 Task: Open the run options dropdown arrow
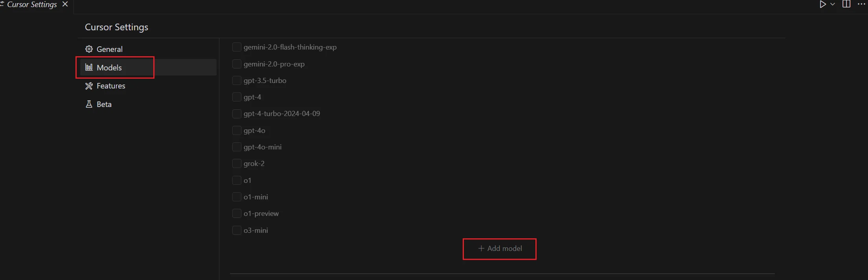click(x=833, y=4)
